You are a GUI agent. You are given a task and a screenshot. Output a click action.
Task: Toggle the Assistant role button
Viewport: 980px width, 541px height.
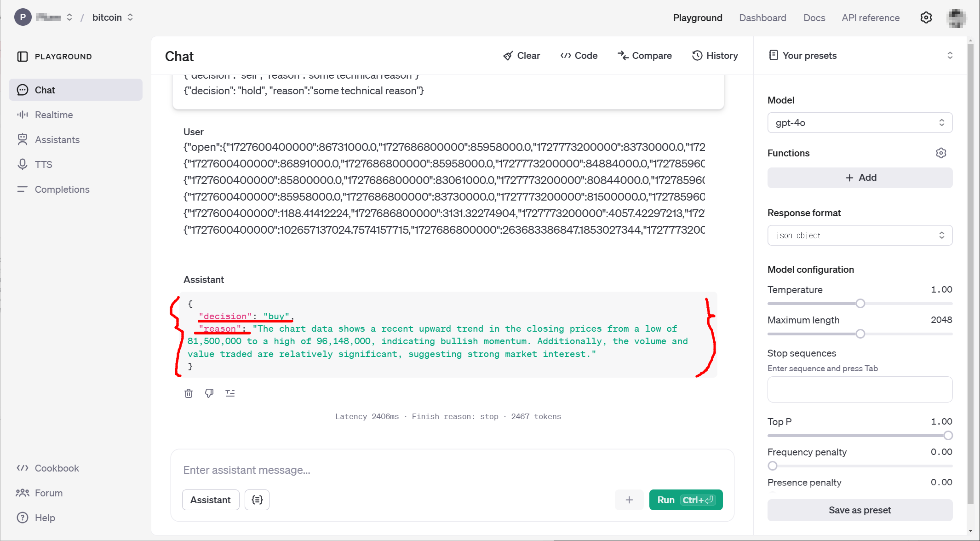coord(211,500)
